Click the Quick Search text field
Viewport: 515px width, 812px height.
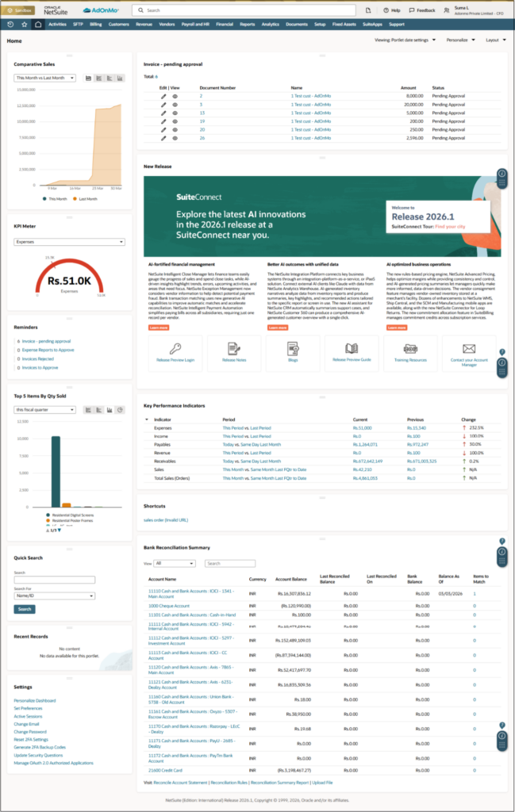[55, 580]
